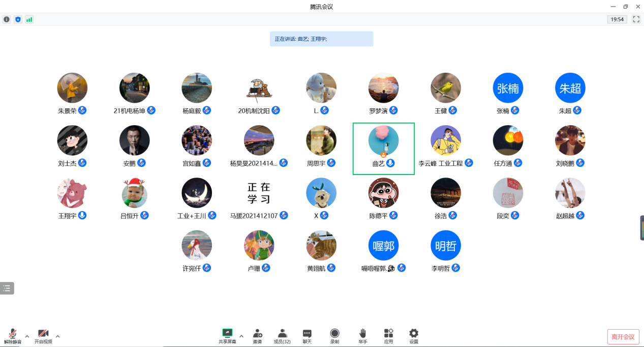Toggle fullscreen mode at top right

tap(636, 19)
